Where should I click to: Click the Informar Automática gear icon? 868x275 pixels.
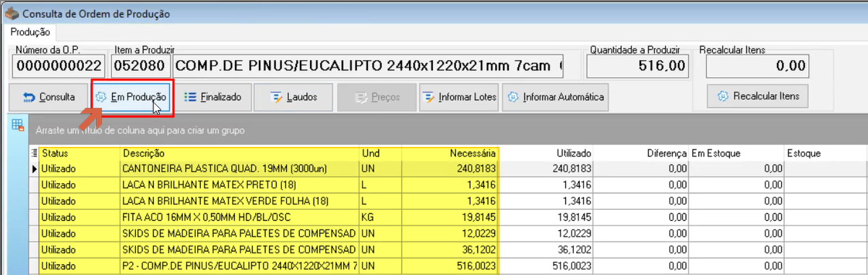(x=514, y=97)
